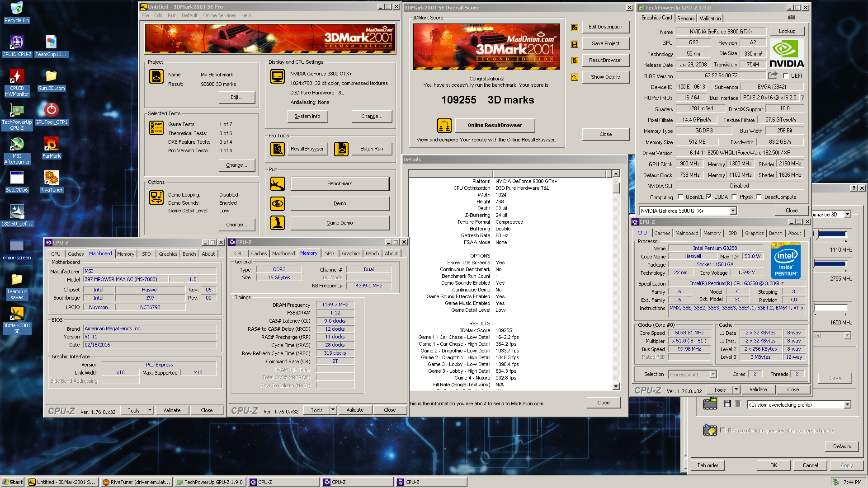Click the GPU-Z BIOS export share icon
The image size is (868, 488).
[x=773, y=75]
